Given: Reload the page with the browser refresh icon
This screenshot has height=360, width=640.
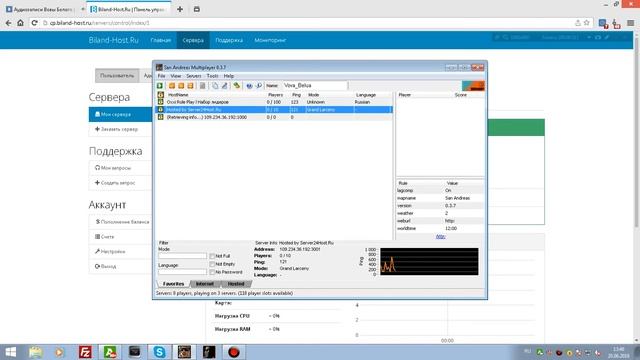Looking at the screenshot, I should 34,23.
